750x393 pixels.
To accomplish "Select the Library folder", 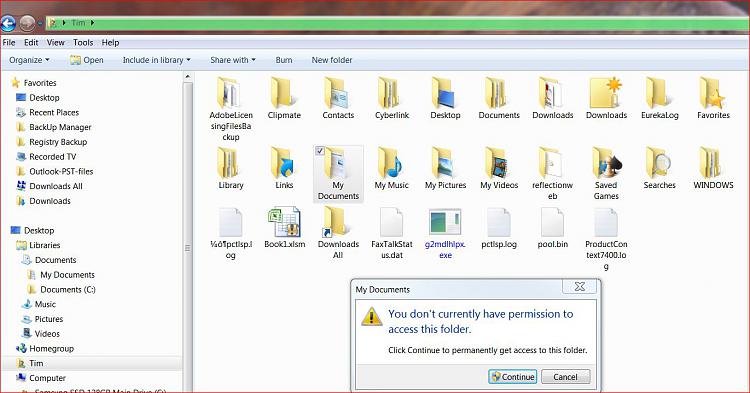I will [x=231, y=168].
